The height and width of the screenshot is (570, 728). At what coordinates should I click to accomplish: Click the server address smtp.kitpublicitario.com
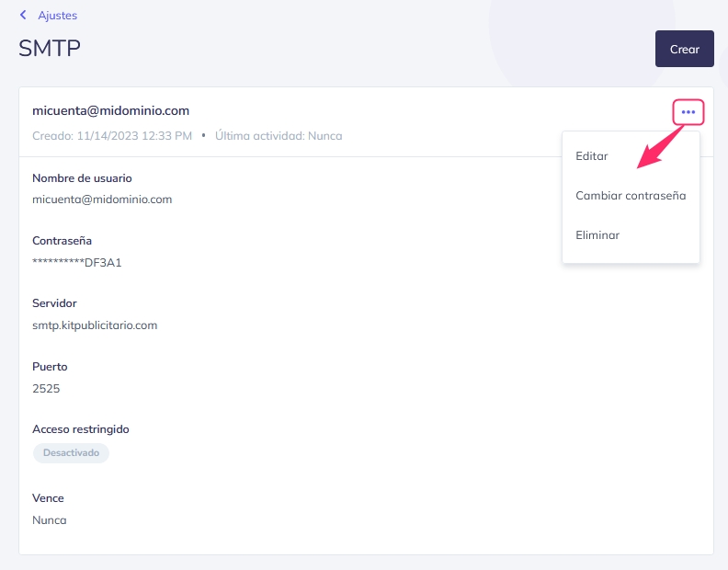point(95,325)
